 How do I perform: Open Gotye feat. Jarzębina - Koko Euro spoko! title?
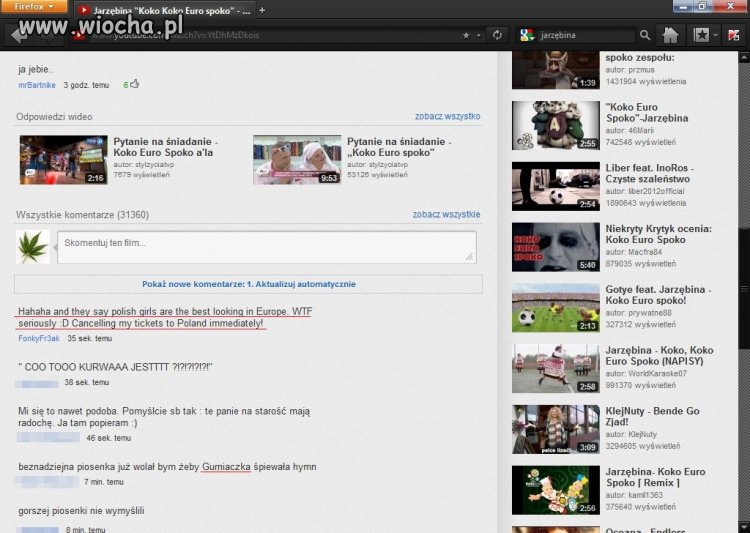658,295
